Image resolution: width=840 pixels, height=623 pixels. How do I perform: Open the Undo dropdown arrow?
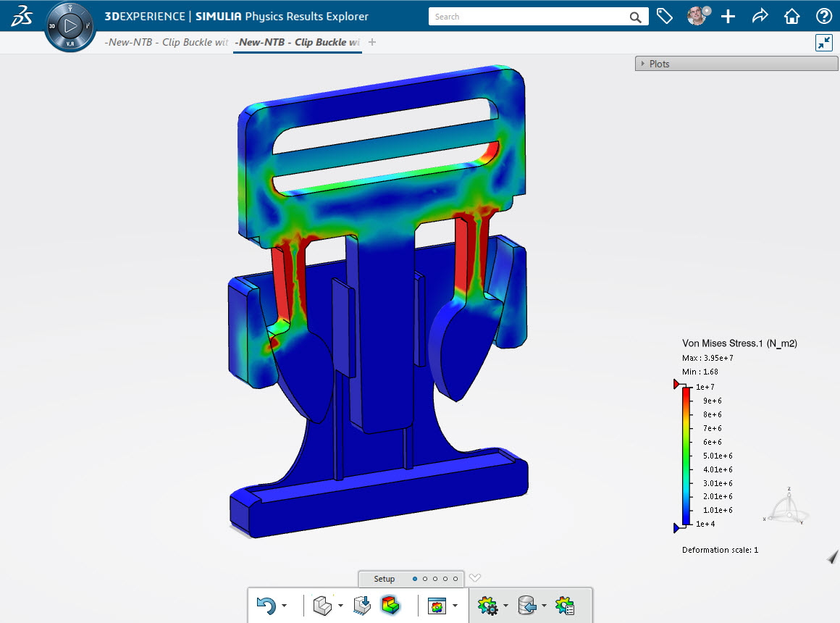284,606
